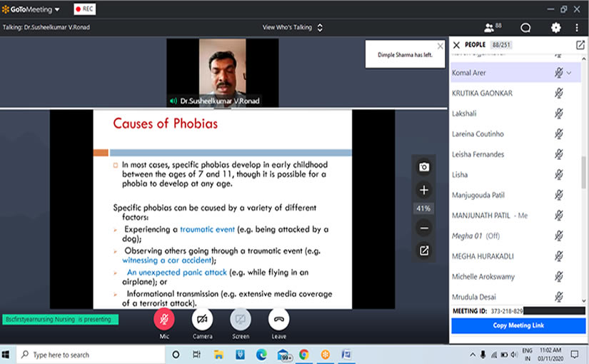The image size is (589, 364).
Task: Open the three-dot more options menu
Action: 577,28
